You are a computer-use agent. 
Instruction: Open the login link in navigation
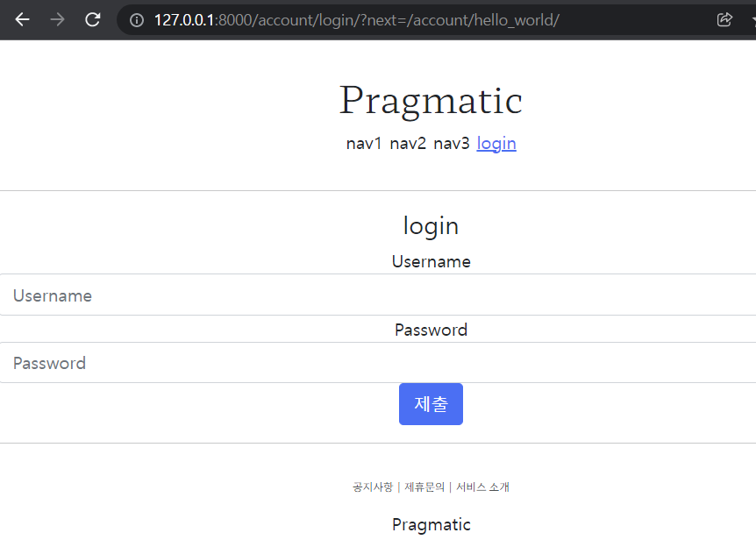coord(496,144)
